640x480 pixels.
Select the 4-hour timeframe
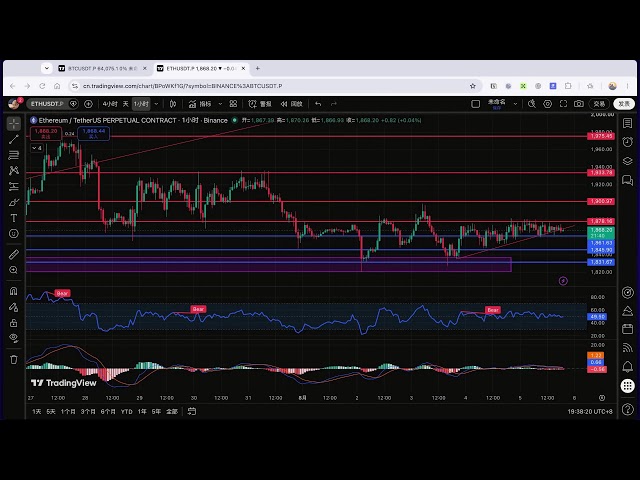click(110, 104)
